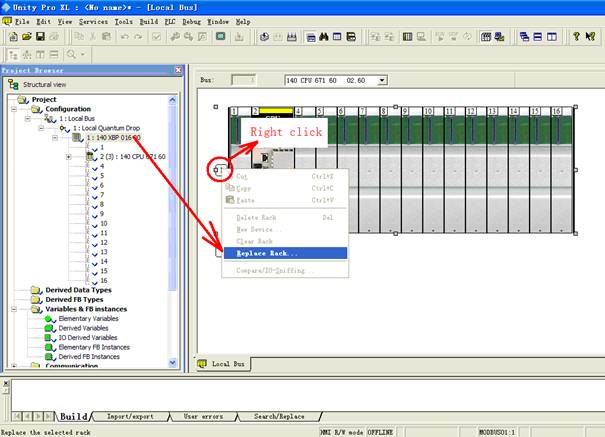This screenshot has height=437, width=605.
Task: Switch to the Search/Replace output tab
Action: pyautogui.click(x=278, y=415)
